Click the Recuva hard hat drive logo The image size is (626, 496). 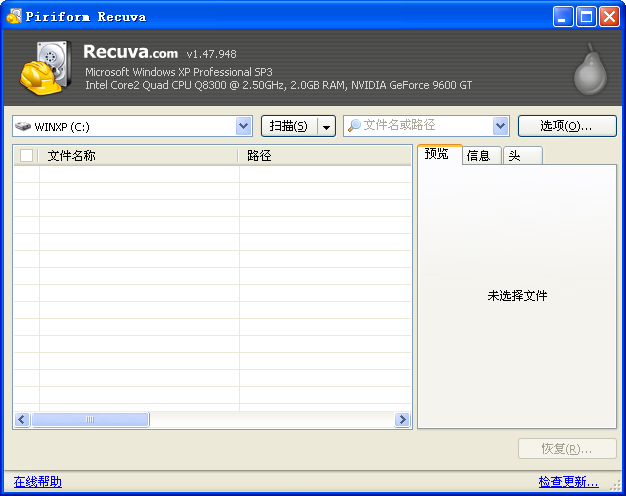pyautogui.click(x=46, y=68)
